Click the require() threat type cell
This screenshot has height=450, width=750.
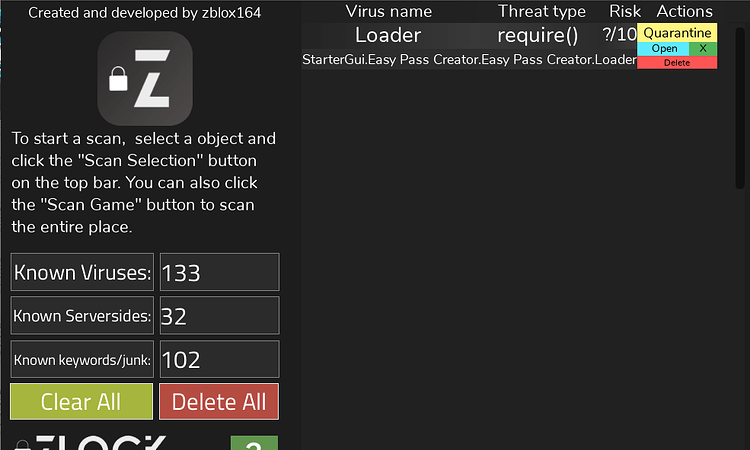coord(538,35)
